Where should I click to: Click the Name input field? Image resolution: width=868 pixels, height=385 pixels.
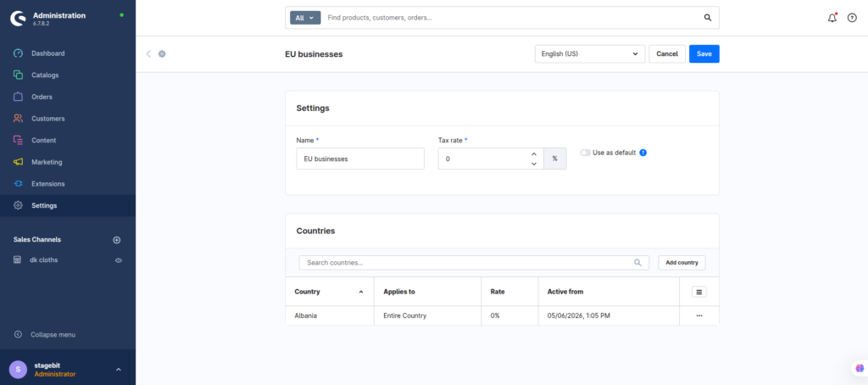coord(360,159)
